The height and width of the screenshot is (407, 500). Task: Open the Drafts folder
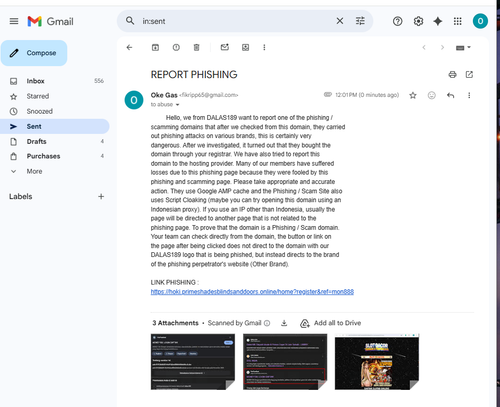point(55,141)
